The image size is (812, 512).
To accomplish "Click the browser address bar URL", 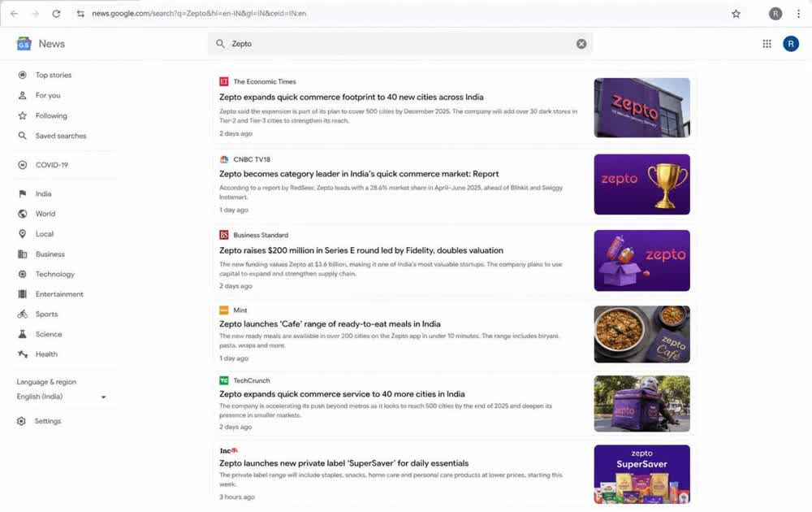I will [199, 14].
